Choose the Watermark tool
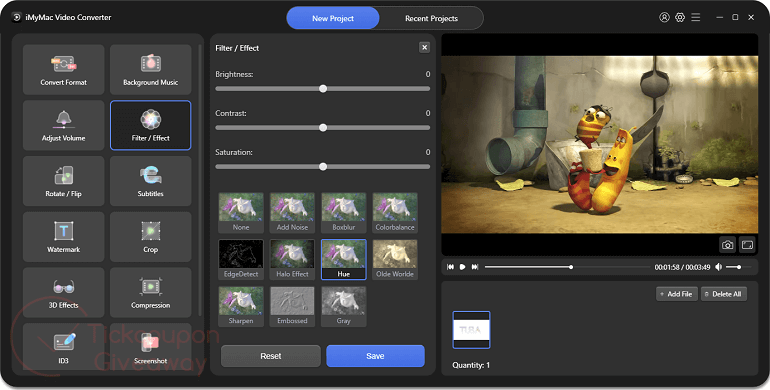770x390 pixels. pyautogui.click(x=63, y=237)
